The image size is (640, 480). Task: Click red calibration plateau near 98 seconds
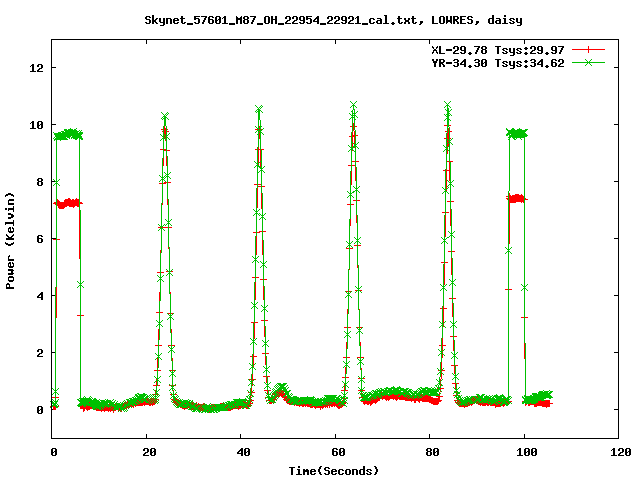pos(517,199)
